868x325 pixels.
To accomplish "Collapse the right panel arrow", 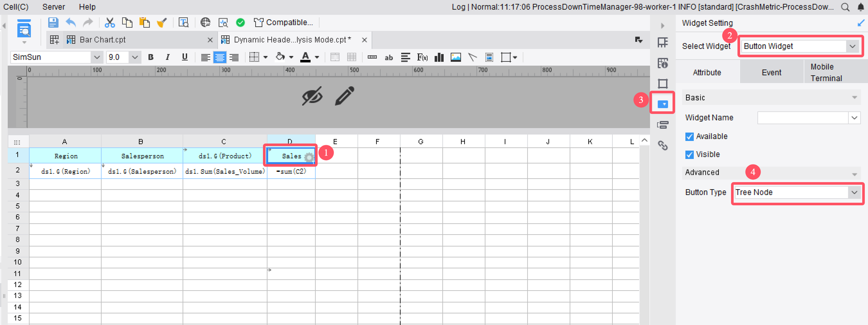I will [663, 26].
